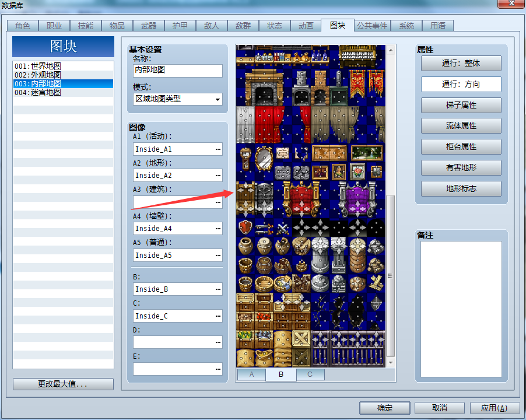Go to the 公共事件 tab

[x=372, y=26]
